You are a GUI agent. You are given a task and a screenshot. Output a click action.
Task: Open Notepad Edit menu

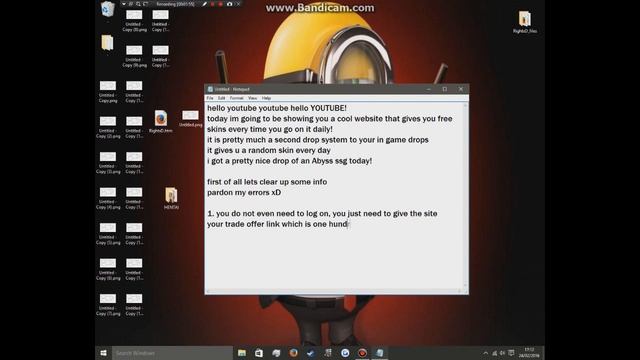(221, 98)
